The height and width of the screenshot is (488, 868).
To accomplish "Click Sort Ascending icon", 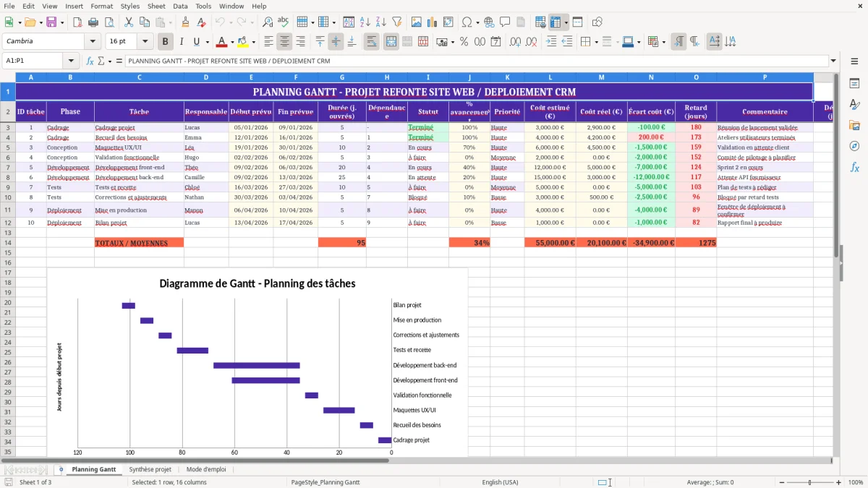I will click(x=365, y=22).
